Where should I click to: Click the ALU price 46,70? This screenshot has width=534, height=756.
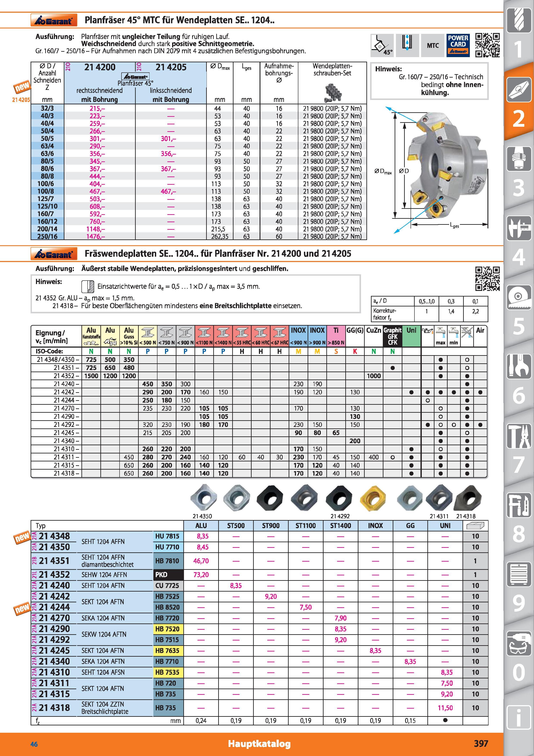[x=201, y=561]
